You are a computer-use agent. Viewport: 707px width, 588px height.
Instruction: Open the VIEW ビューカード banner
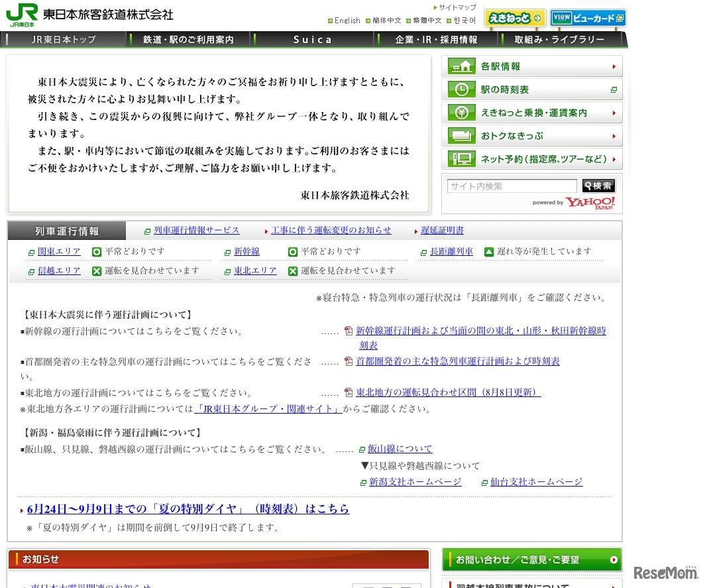click(x=588, y=18)
